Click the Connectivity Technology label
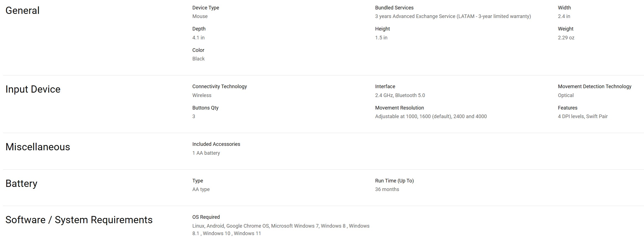Screen dimensions: 644x239 pos(219,87)
